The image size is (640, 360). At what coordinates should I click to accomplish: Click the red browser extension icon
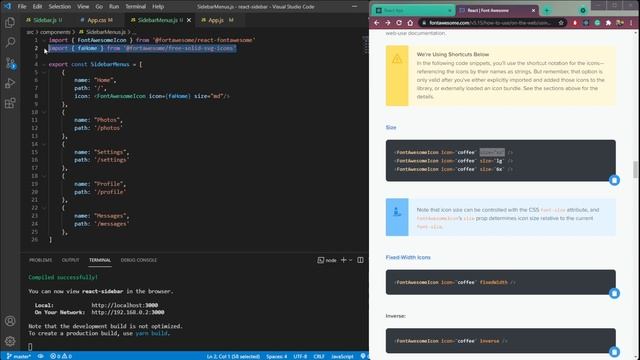click(575, 23)
